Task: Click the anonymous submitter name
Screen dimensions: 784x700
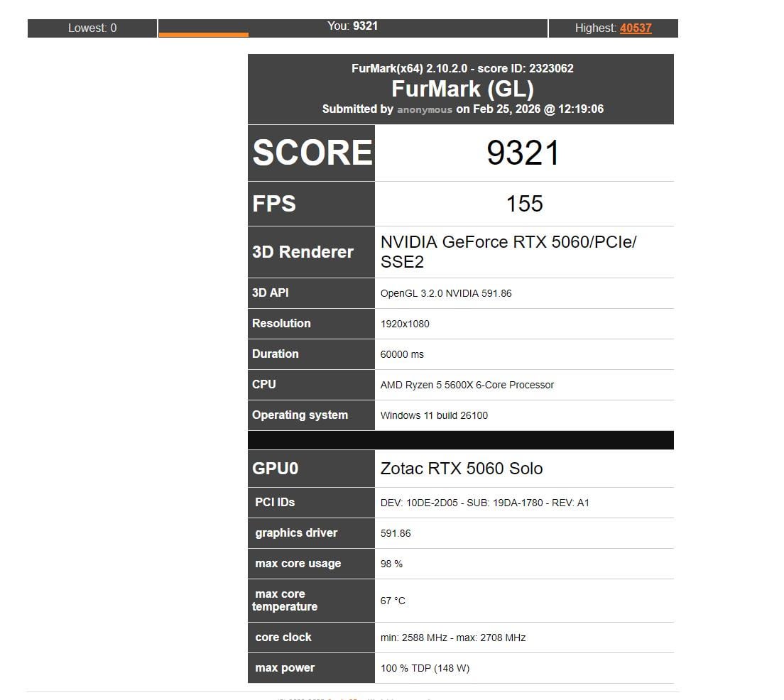Action: (x=424, y=109)
